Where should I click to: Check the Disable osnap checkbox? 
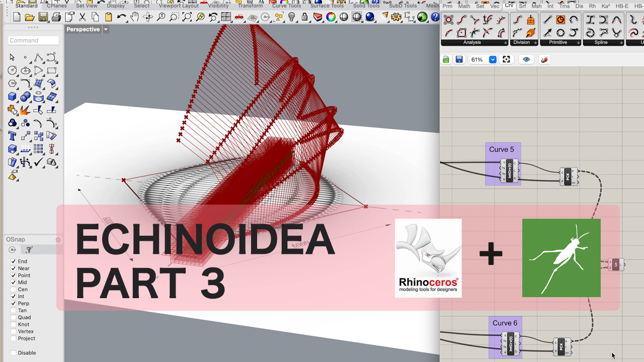pyautogui.click(x=14, y=353)
